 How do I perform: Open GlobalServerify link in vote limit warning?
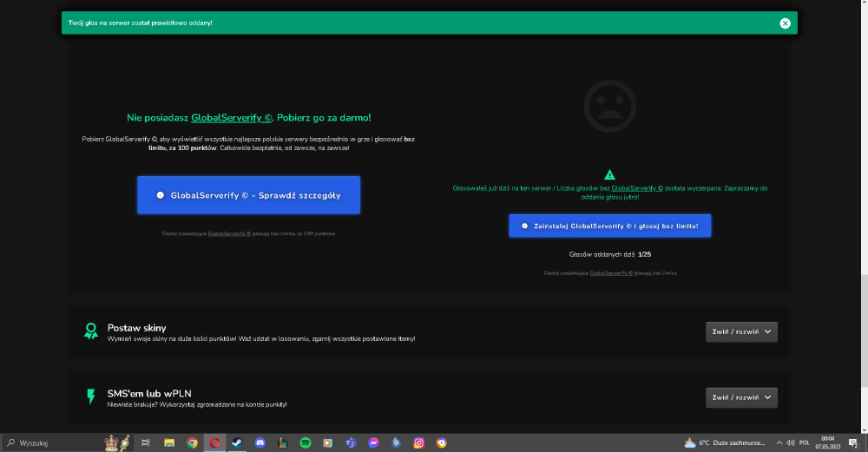(636, 188)
